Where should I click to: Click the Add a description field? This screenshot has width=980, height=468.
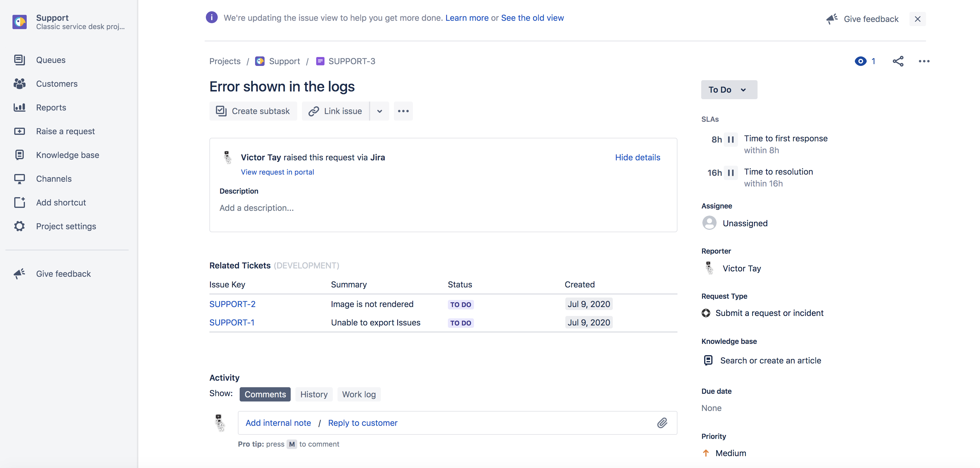[256, 208]
